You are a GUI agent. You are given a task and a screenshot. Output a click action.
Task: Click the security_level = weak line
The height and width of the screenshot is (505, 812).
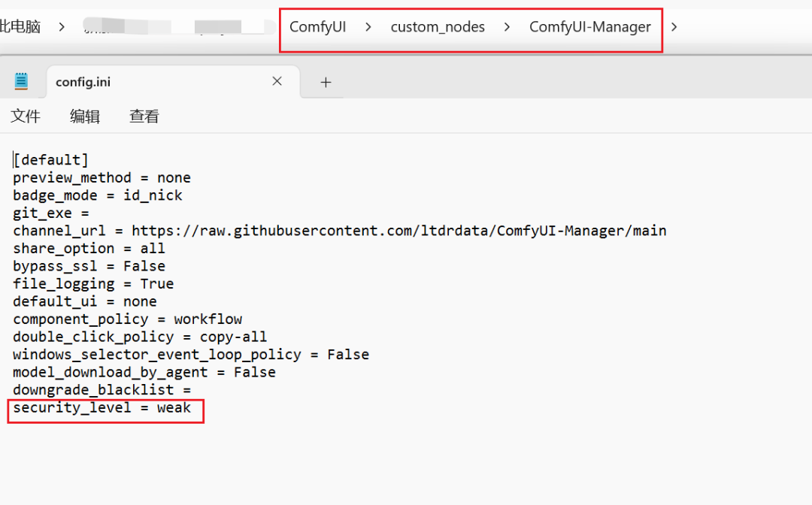[x=102, y=408]
